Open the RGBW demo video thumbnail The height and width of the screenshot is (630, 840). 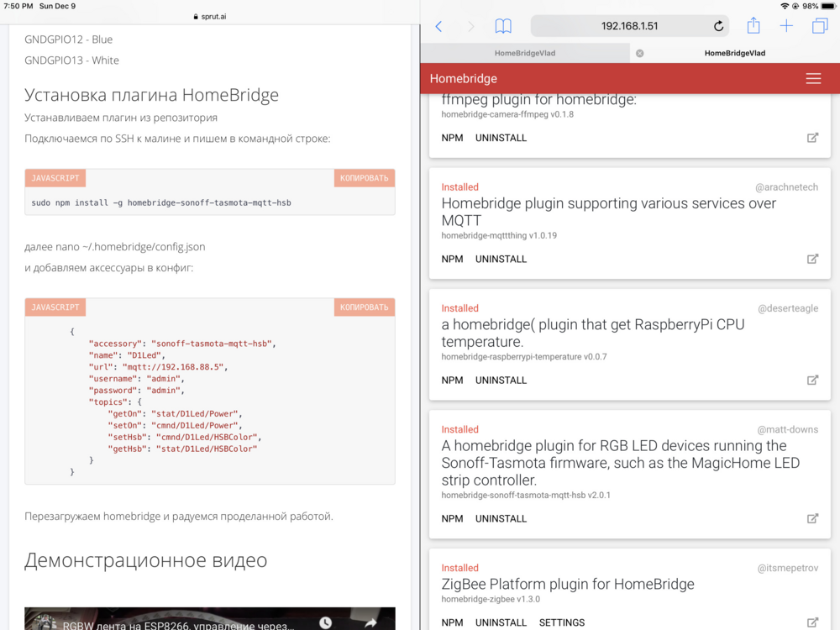click(x=209, y=619)
